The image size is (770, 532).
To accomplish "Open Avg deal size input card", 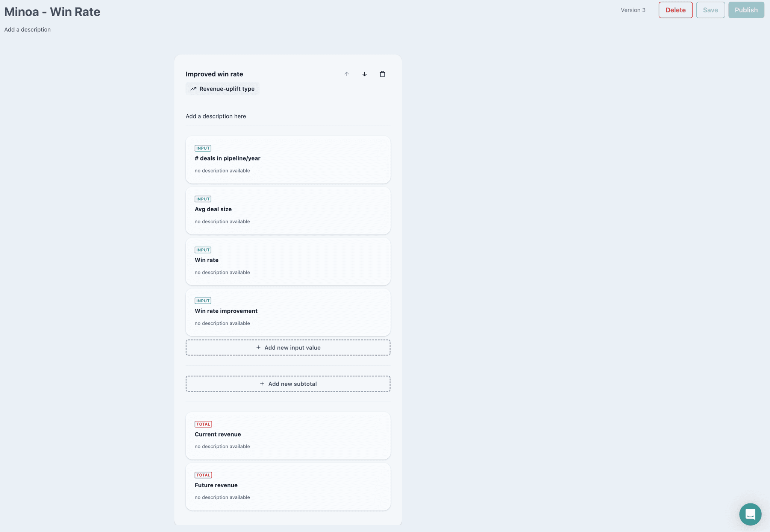I will click(288, 210).
